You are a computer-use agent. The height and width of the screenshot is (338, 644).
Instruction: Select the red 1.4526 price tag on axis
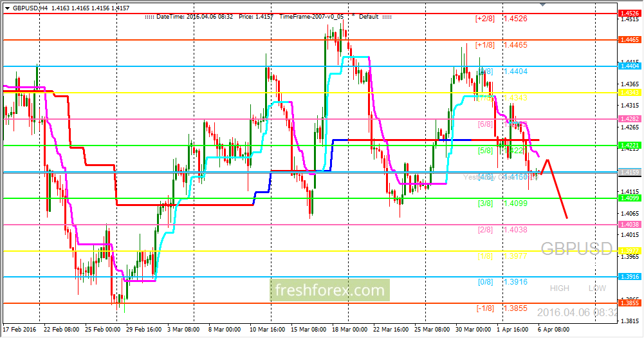coord(630,14)
